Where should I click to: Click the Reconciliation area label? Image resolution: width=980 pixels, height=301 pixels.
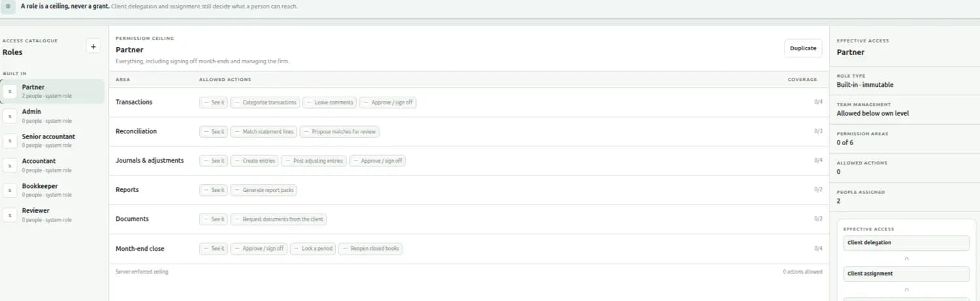tap(136, 131)
